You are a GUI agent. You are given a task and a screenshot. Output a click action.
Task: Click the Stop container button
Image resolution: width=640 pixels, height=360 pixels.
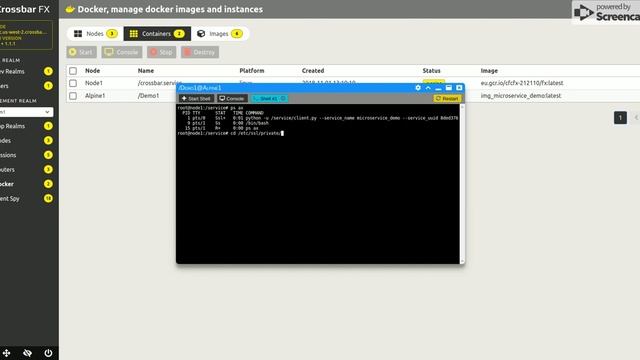tap(162, 52)
